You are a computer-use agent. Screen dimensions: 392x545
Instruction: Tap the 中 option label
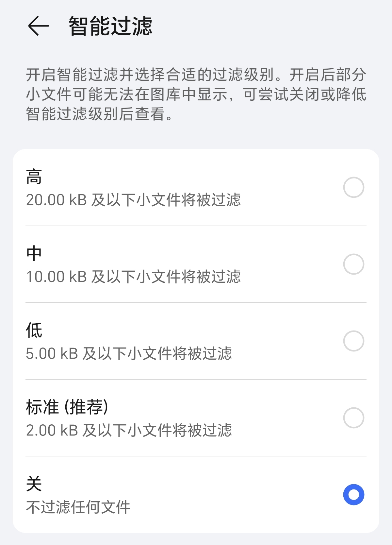34,254
